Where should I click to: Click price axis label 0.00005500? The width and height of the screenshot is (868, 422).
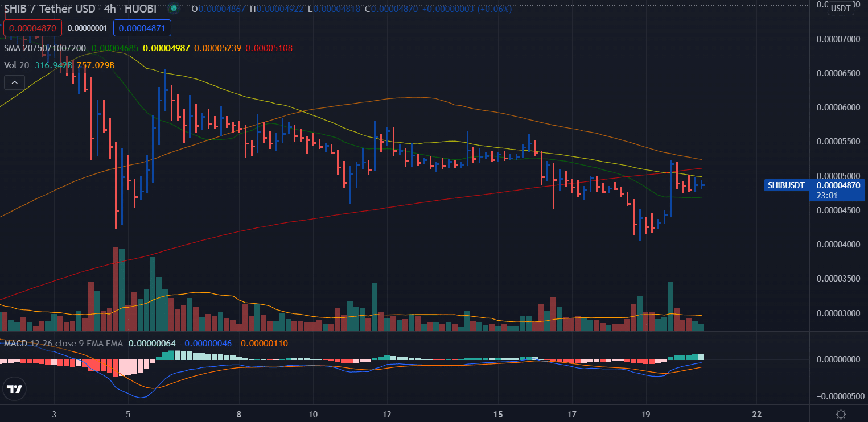pyautogui.click(x=838, y=142)
